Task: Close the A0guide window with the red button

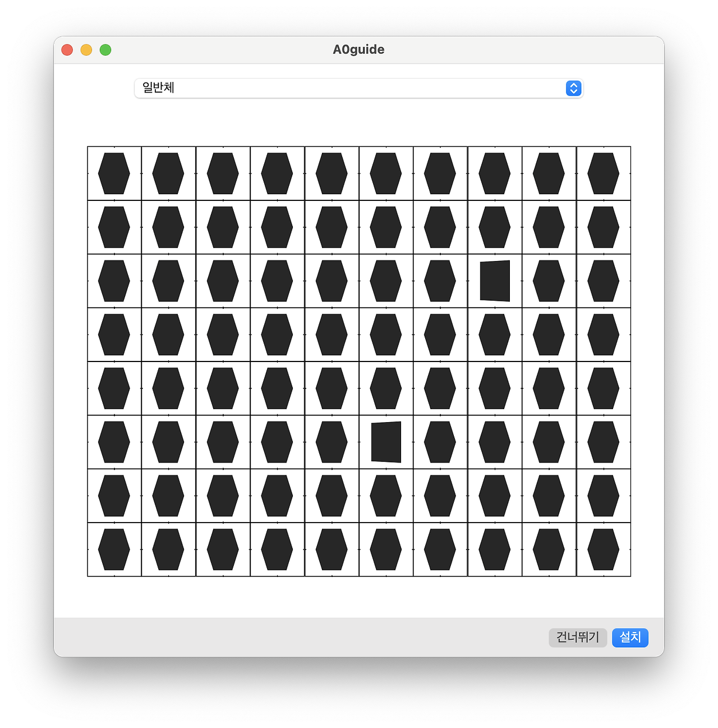Action: pos(67,50)
